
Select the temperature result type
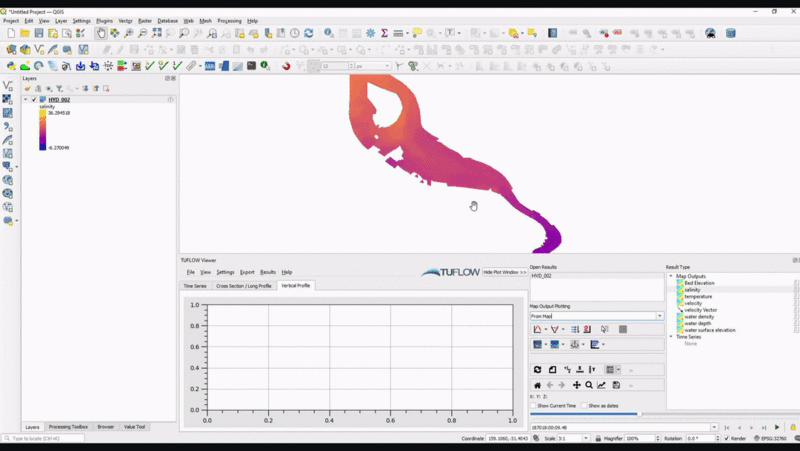click(698, 296)
